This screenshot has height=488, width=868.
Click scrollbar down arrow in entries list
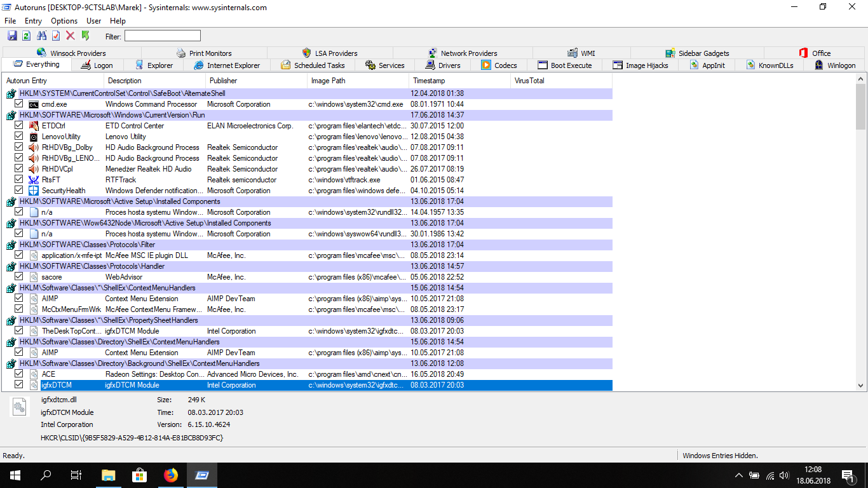861,385
